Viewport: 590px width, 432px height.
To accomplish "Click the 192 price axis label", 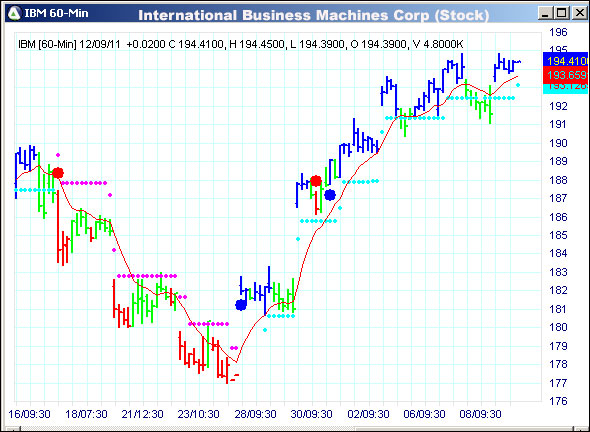I will (x=558, y=106).
